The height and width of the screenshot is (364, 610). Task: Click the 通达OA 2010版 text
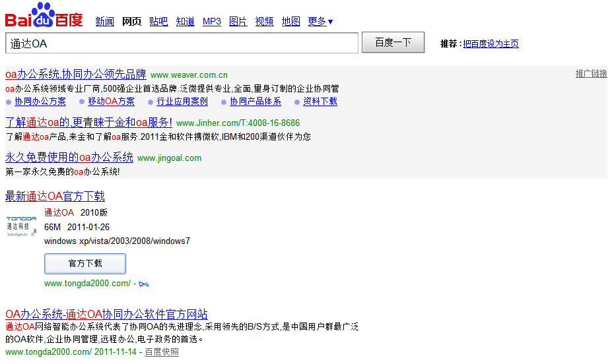tap(76, 212)
